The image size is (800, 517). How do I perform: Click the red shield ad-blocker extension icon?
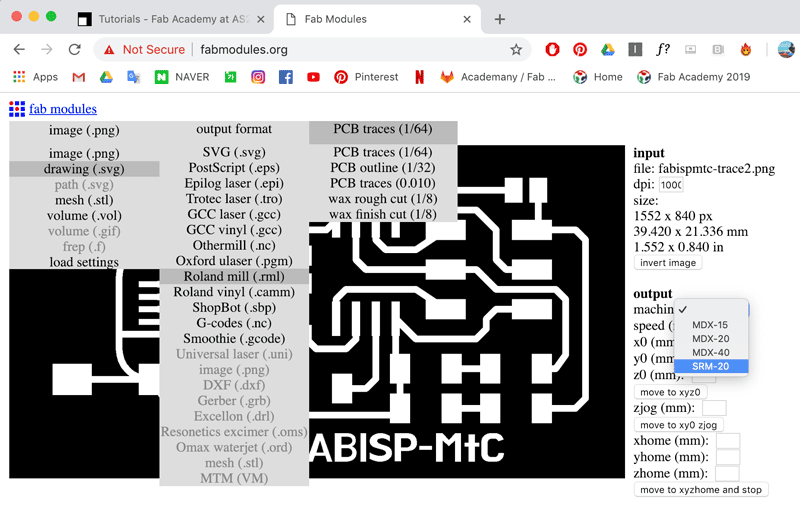pos(552,50)
